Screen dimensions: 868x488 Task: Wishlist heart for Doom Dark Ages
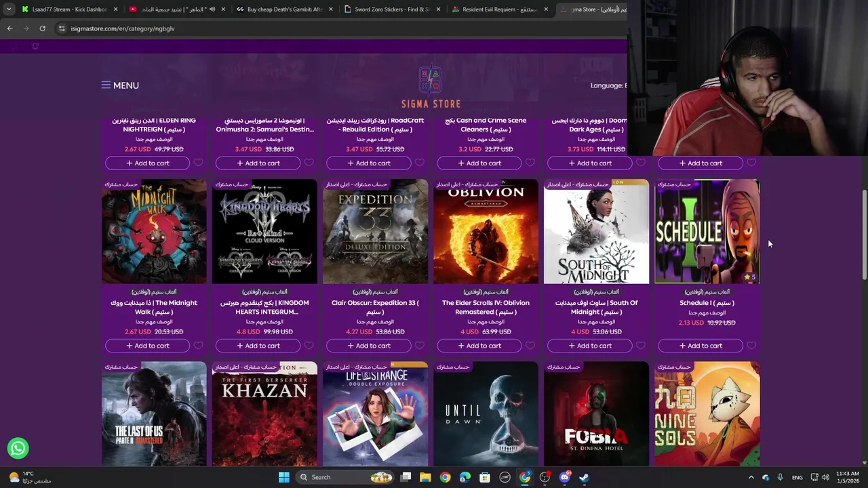[640, 163]
